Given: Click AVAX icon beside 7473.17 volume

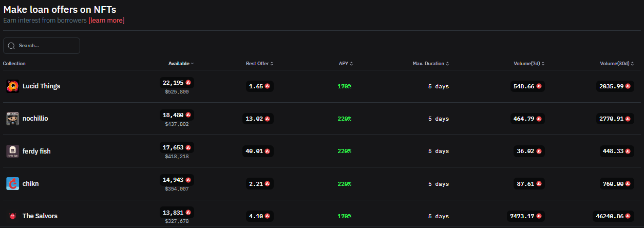Looking at the screenshot, I should point(539,216).
